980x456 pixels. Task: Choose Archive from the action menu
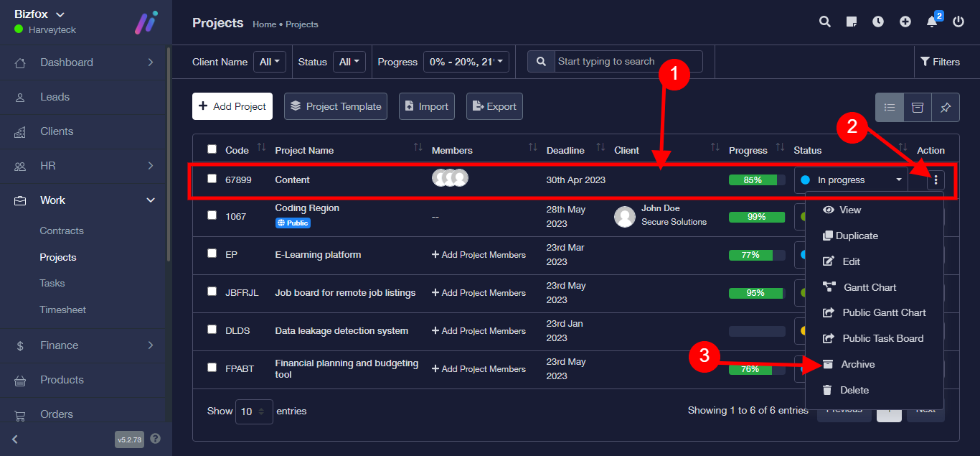[x=857, y=364]
